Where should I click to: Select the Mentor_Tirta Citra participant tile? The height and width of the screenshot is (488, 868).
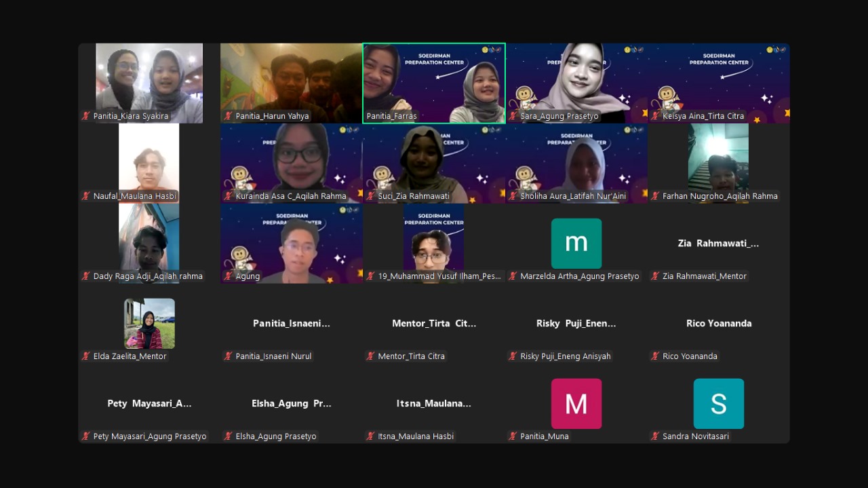(434, 324)
